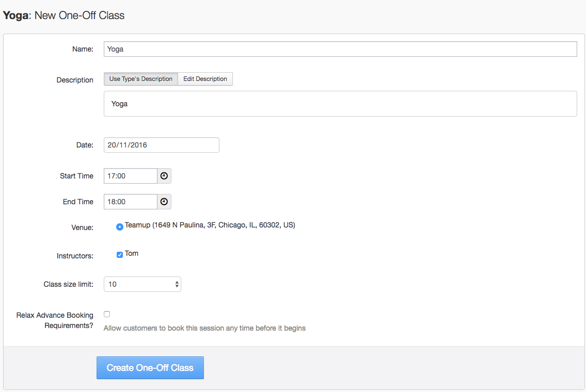Click the End Time clock icon
This screenshot has width=586, height=392.
164,202
